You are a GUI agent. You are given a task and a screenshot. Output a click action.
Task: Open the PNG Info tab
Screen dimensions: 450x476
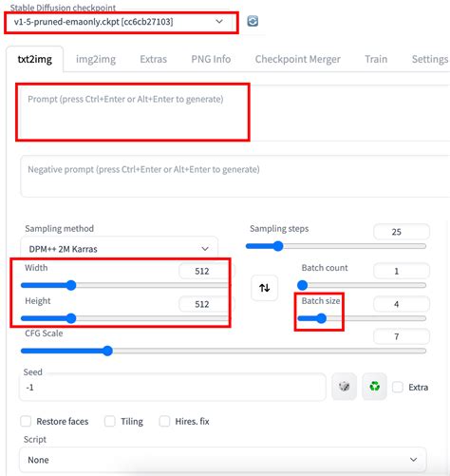(211, 59)
